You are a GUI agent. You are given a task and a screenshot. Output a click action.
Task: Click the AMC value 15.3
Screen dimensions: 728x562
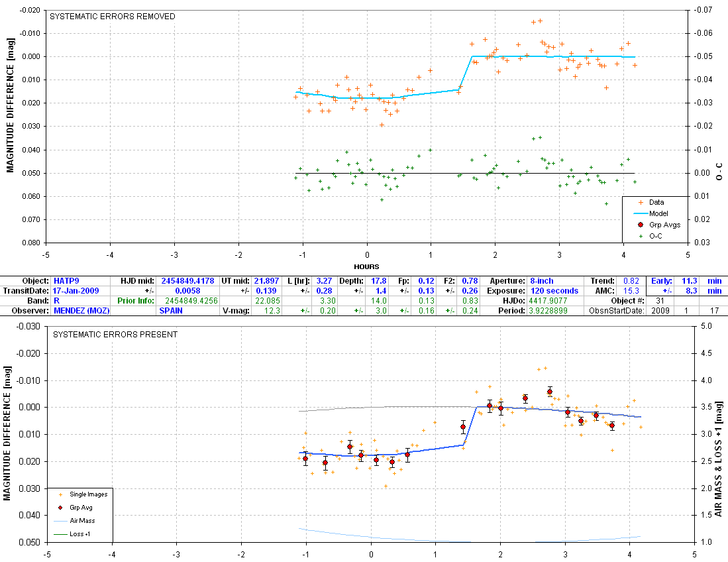coord(631,291)
